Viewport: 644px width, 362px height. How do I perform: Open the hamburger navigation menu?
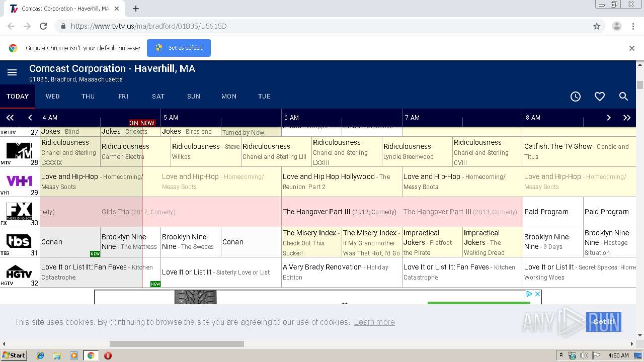12,73
